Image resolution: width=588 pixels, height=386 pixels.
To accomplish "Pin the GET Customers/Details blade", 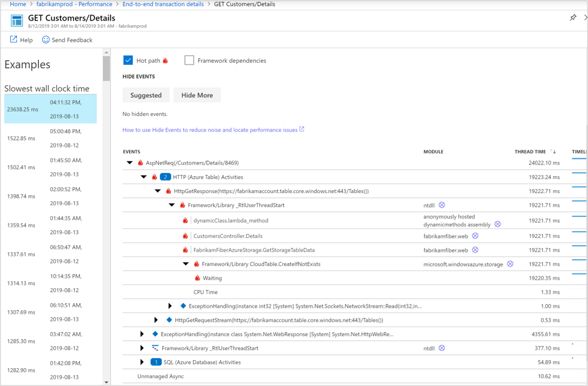I will pyautogui.click(x=573, y=17).
